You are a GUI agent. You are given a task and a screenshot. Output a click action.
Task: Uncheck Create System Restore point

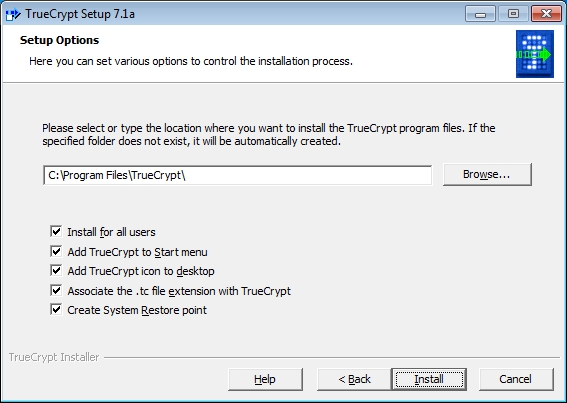click(56, 310)
